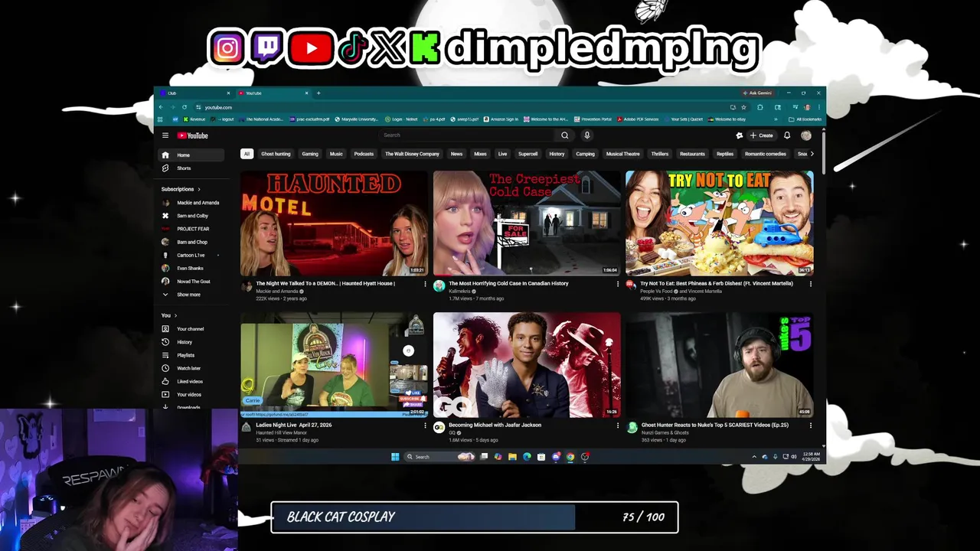Open Novad The Goat subscription

click(x=191, y=281)
